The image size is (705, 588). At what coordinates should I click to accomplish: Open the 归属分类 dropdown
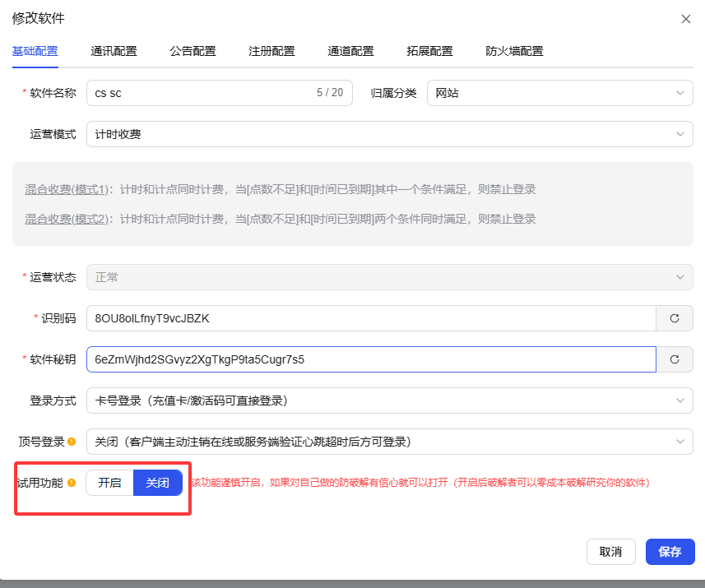(x=559, y=93)
